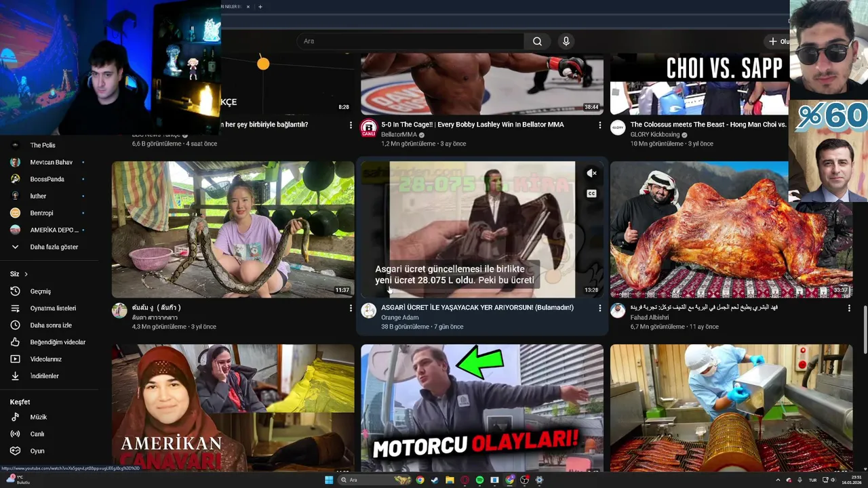The image size is (868, 488).
Task: Play the Bellator MMA fight thumbnail
Action: [482, 85]
